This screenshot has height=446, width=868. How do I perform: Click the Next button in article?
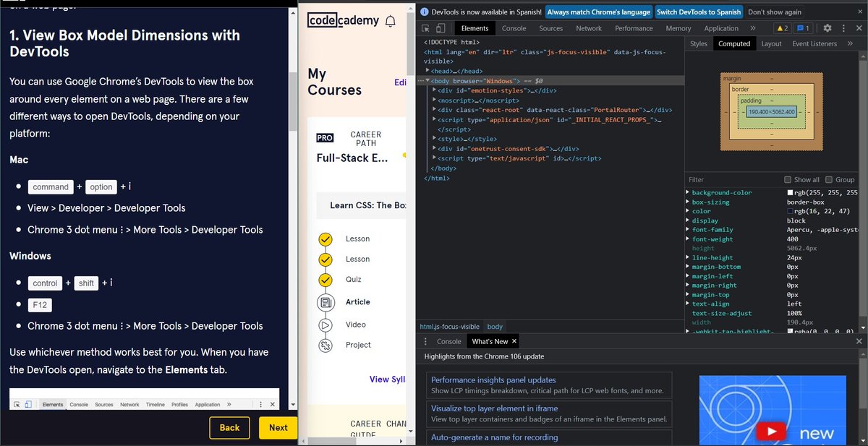(x=278, y=427)
